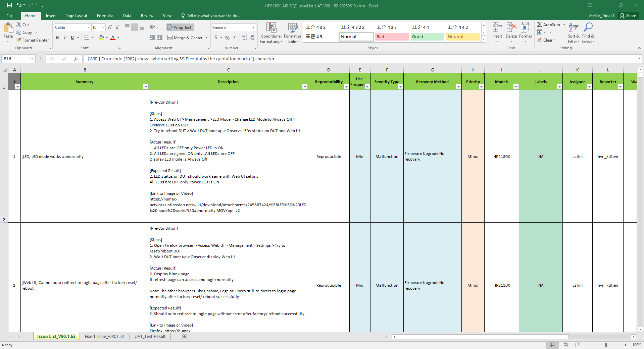Click the Select All corner triangle
Image resolution: width=644 pixels, height=349 pixels.
pyautogui.click(x=5, y=70)
